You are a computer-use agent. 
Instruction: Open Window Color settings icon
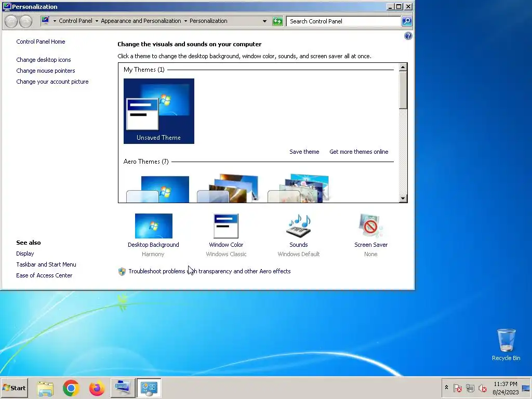point(226,226)
